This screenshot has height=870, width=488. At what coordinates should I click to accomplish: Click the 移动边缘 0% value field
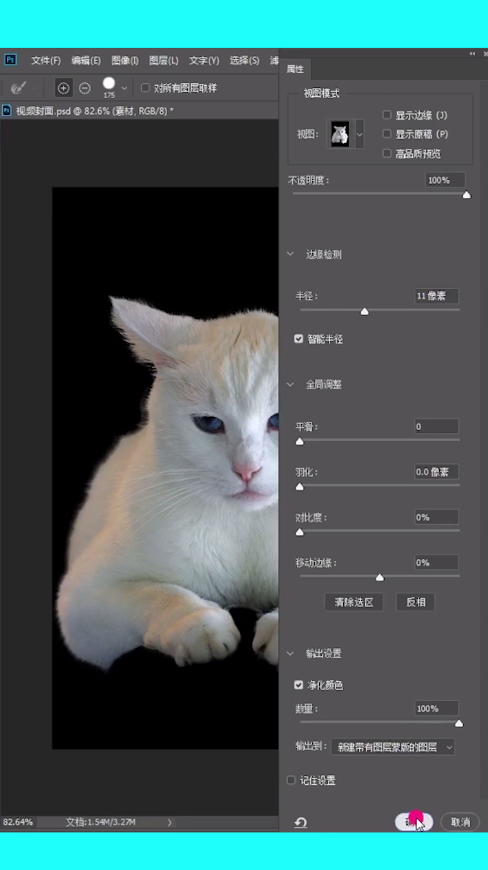pos(437,563)
